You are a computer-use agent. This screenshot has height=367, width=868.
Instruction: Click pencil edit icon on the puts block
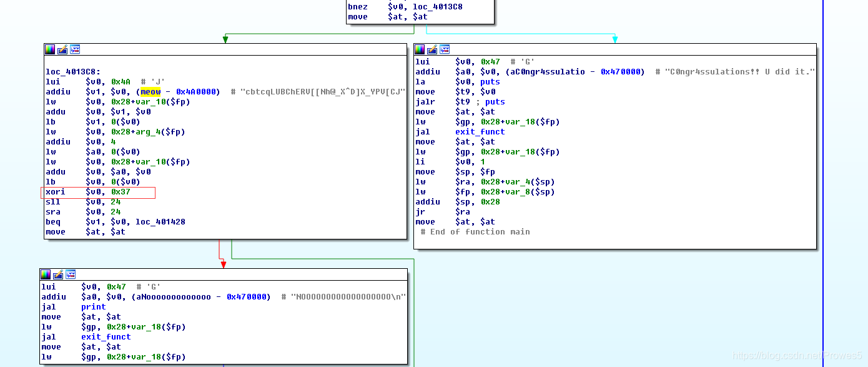pos(432,49)
